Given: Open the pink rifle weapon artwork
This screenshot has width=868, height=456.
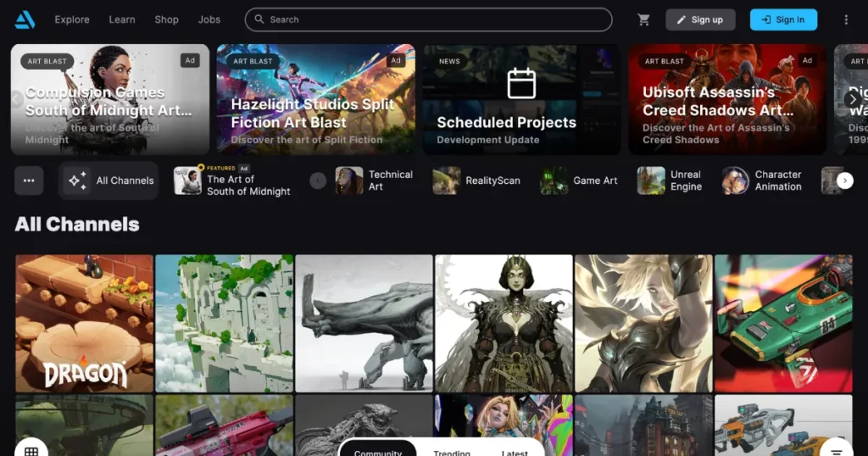Looking at the screenshot, I should [x=224, y=425].
